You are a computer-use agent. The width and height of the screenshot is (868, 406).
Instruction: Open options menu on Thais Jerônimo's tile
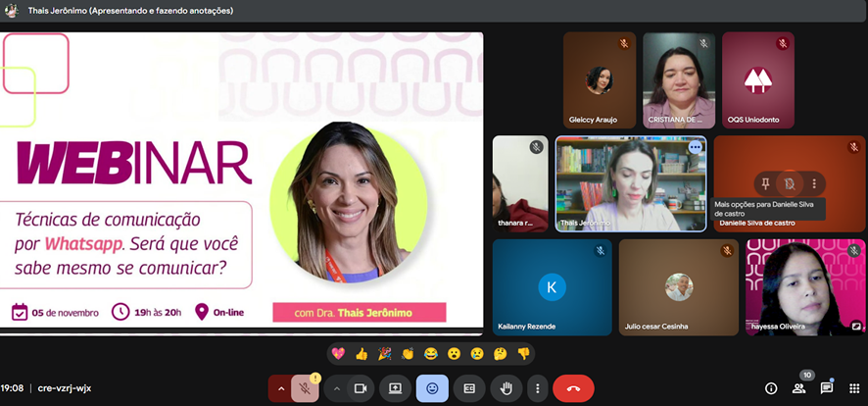click(x=695, y=147)
